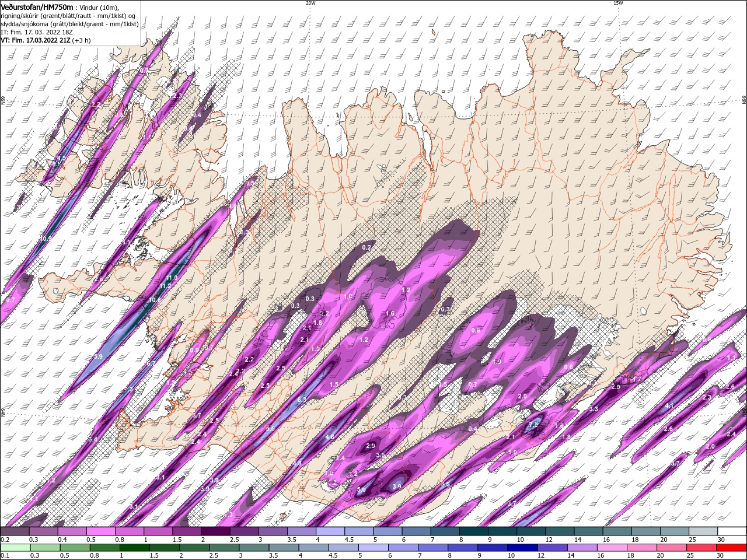
Task: Click the light periwinkle 4 swatch, upper scale
Action: coord(330,531)
